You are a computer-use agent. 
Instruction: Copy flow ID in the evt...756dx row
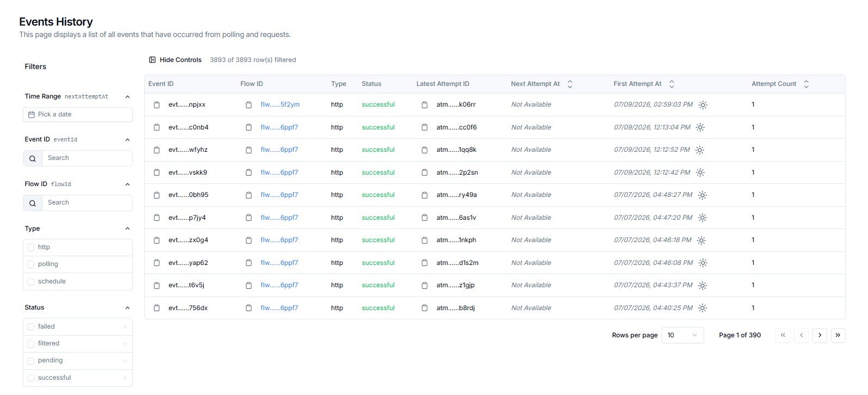tap(249, 308)
